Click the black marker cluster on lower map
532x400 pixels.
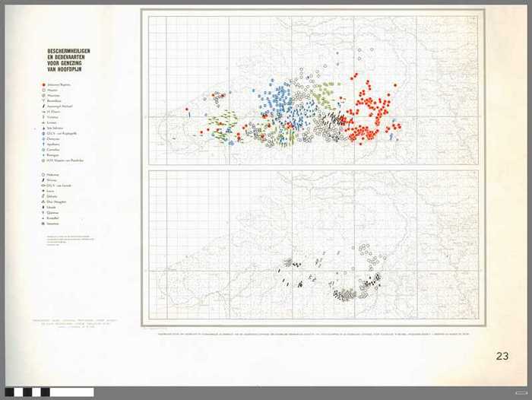(346, 294)
